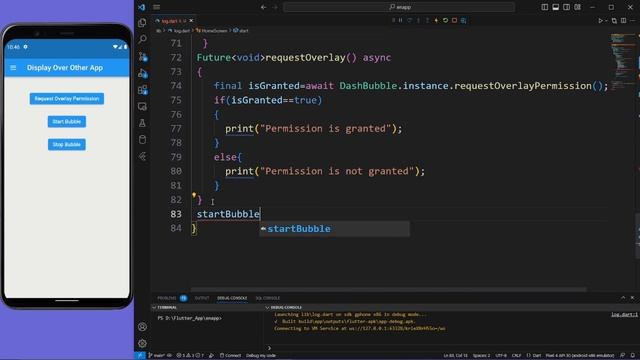
Task: Click the lightbulb code action on line 82
Action: [194, 195]
